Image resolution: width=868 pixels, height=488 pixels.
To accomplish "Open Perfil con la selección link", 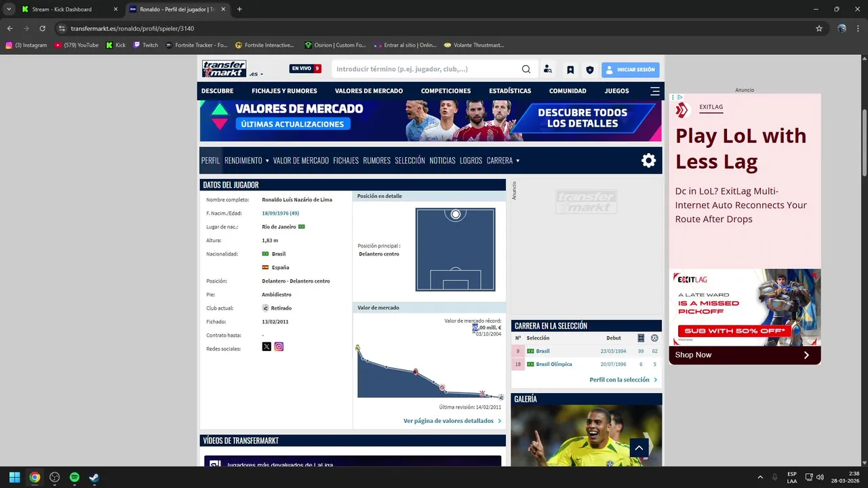I will point(623,380).
